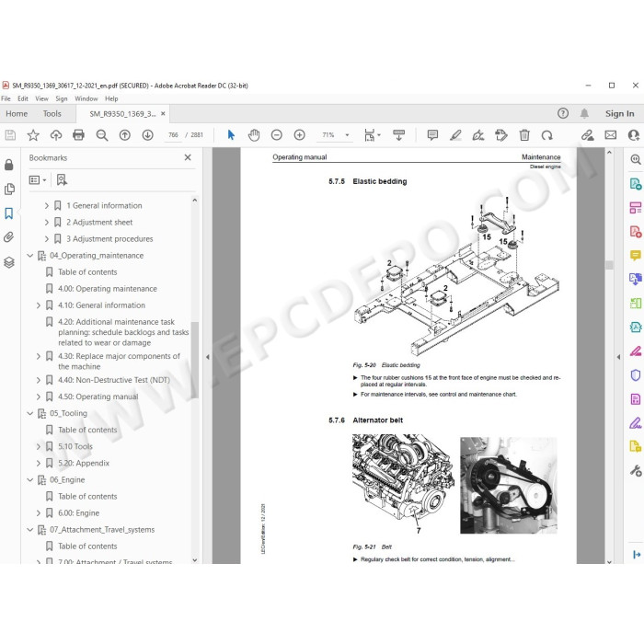Open the Layers panel icon
Screen dimensions: 644x644
pyautogui.click(x=9, y=262)
